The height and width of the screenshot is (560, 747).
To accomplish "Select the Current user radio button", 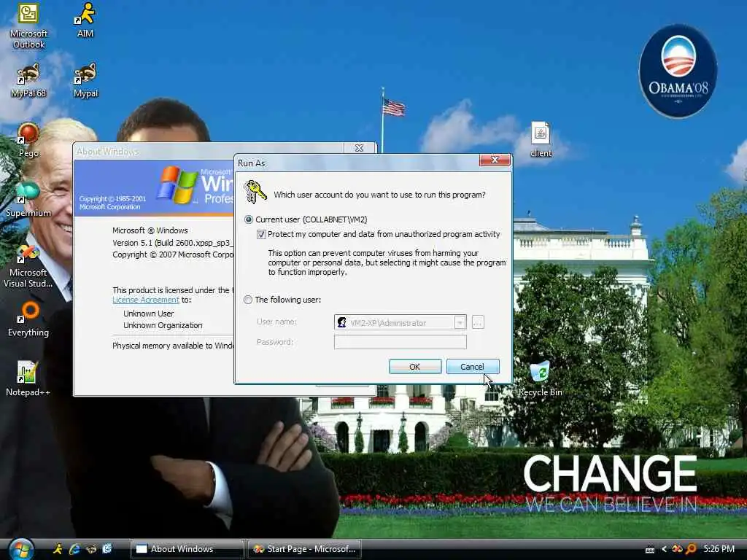I will pos(248,219).
